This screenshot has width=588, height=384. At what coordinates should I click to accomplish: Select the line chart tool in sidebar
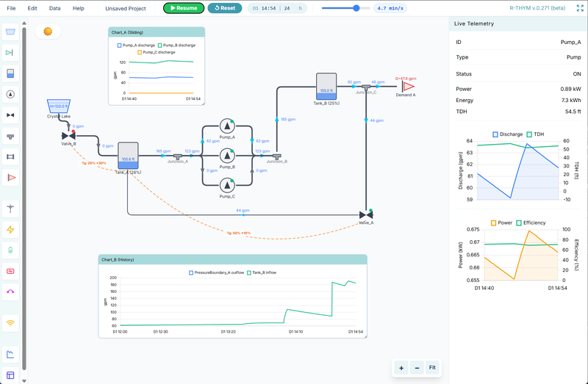click(x=10, y=355)
